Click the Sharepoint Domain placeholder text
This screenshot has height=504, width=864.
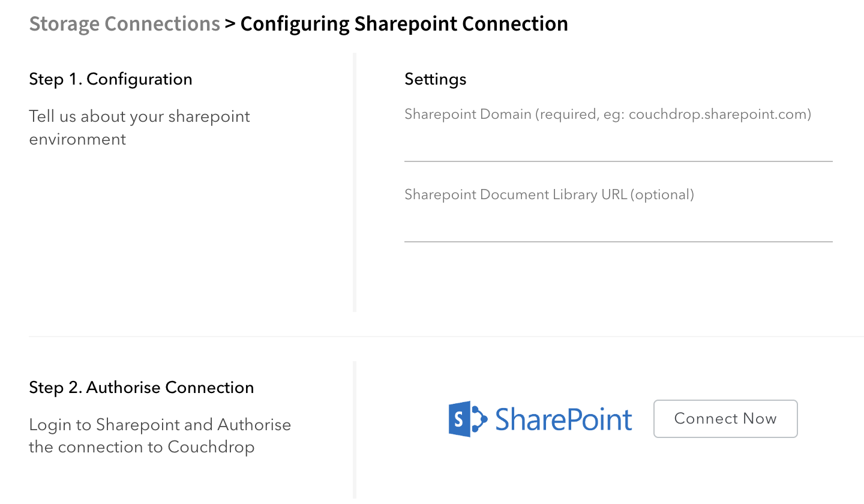607,114
